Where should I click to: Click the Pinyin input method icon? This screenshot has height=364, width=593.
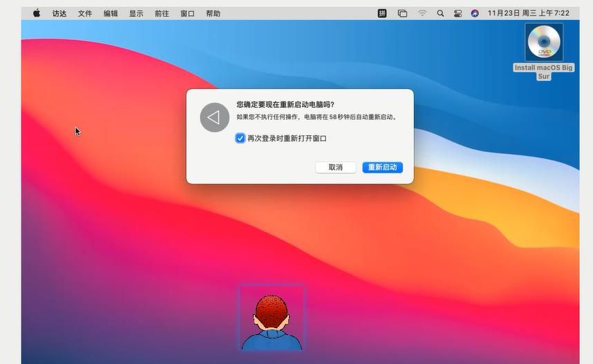point(382,13)
